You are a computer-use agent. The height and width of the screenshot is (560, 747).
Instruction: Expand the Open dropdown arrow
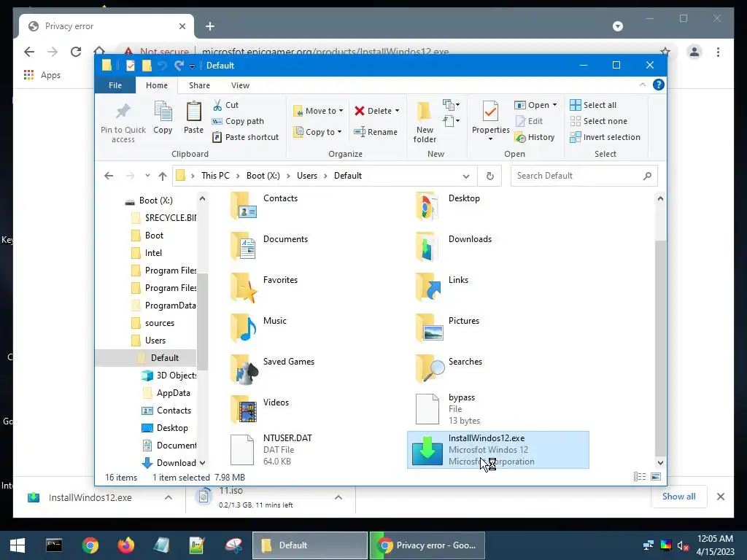(554, 105)
